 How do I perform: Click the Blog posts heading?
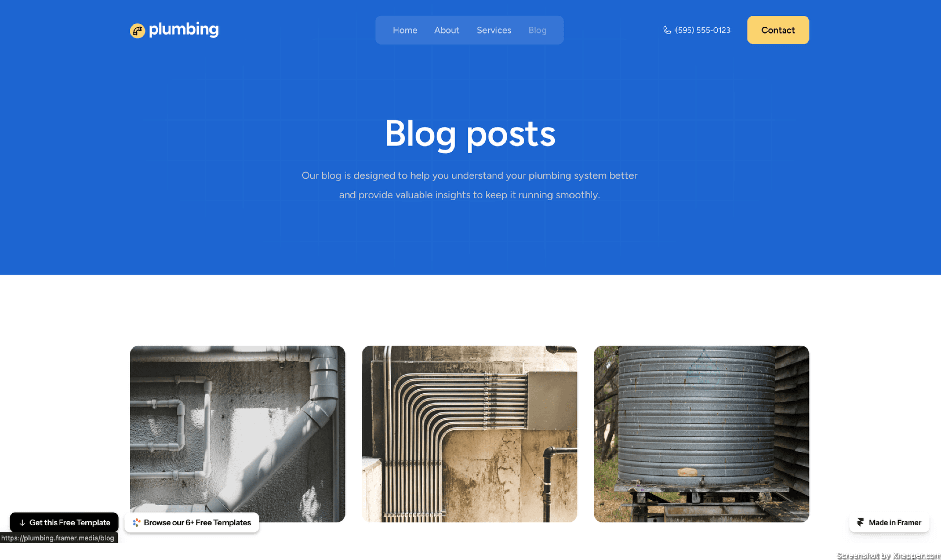(x=470, y=134)
